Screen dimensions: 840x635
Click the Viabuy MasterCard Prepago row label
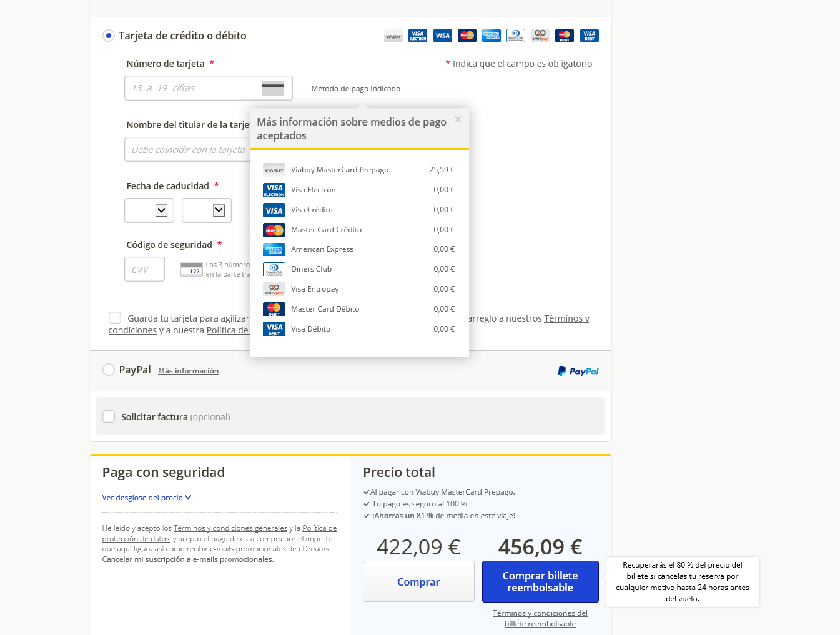340,170
